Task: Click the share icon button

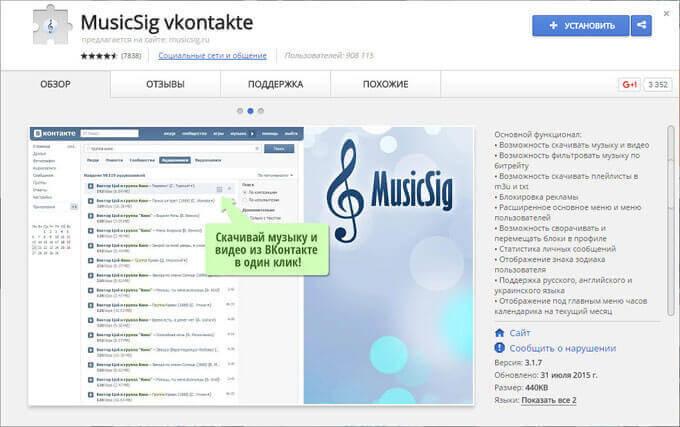Action: (x=641, y=26)
